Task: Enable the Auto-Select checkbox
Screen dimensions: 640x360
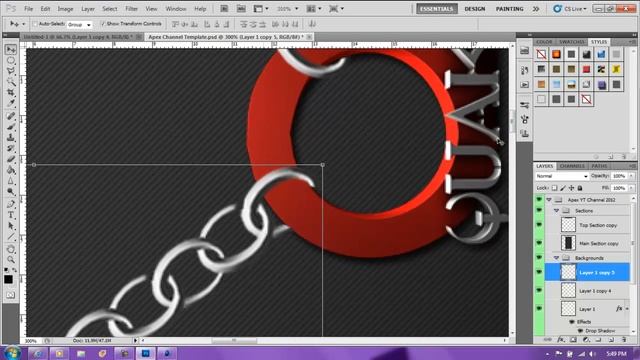Action: point(35,24)
